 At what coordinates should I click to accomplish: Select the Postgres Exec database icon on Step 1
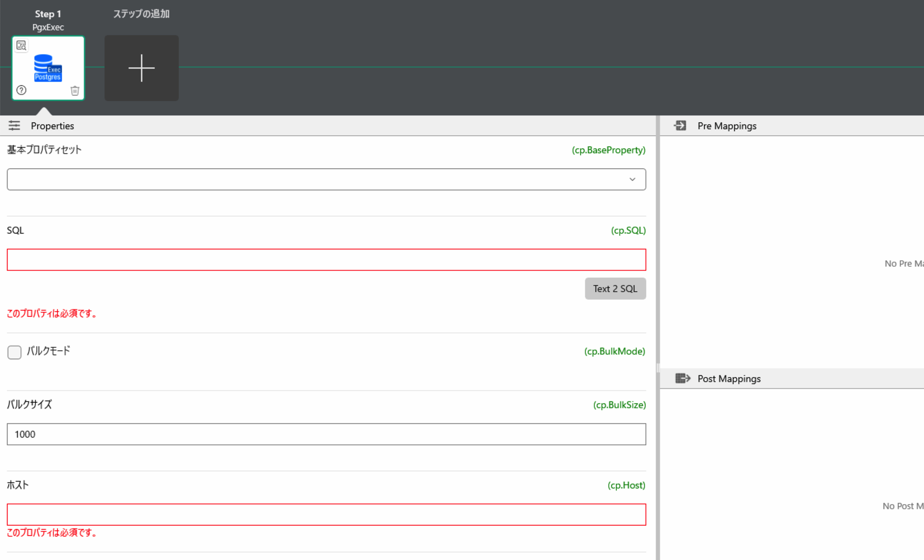[46, 68]
